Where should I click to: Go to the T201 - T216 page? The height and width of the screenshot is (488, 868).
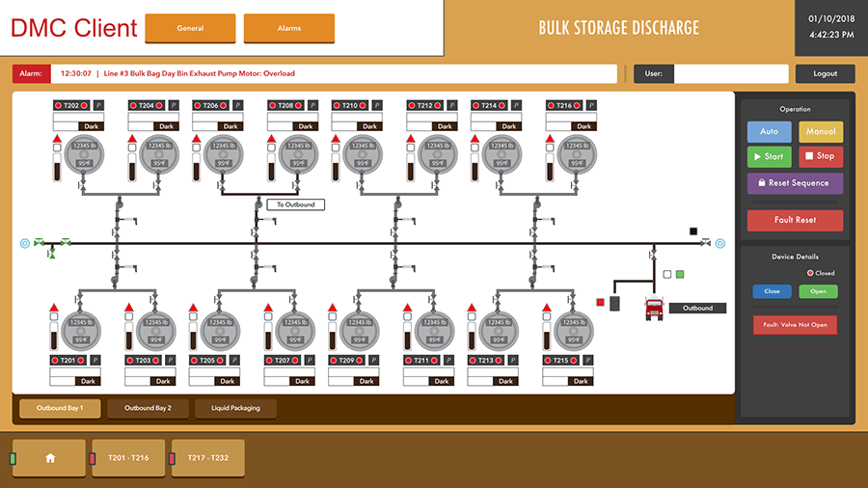pyautogui.click(x=128, y=457)
